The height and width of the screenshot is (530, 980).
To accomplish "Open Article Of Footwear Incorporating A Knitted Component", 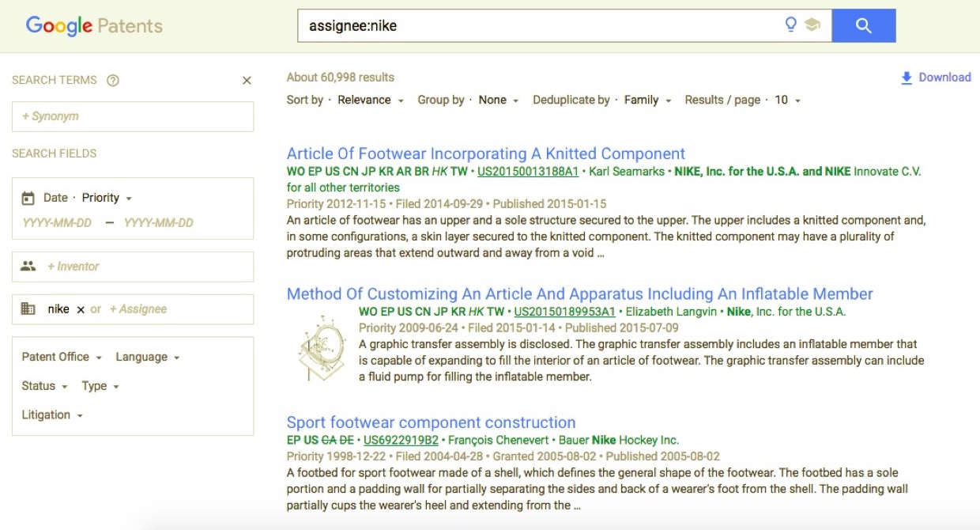I will (x=486, y=153).
